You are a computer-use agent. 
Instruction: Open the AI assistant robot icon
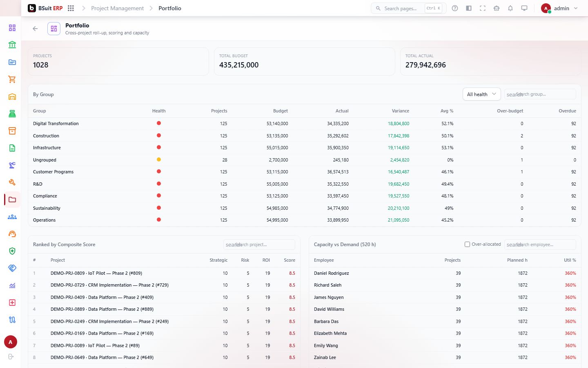pos(497,8)
